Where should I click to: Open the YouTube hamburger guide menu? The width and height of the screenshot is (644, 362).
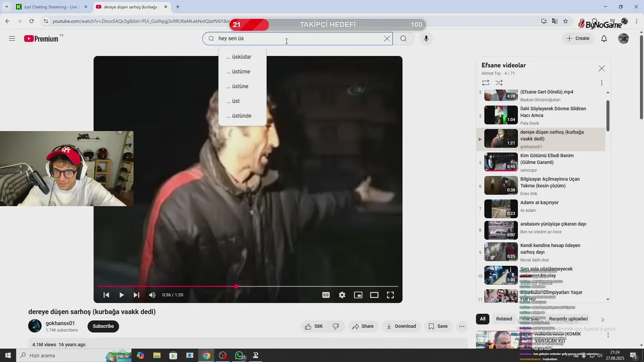(12, 39)
